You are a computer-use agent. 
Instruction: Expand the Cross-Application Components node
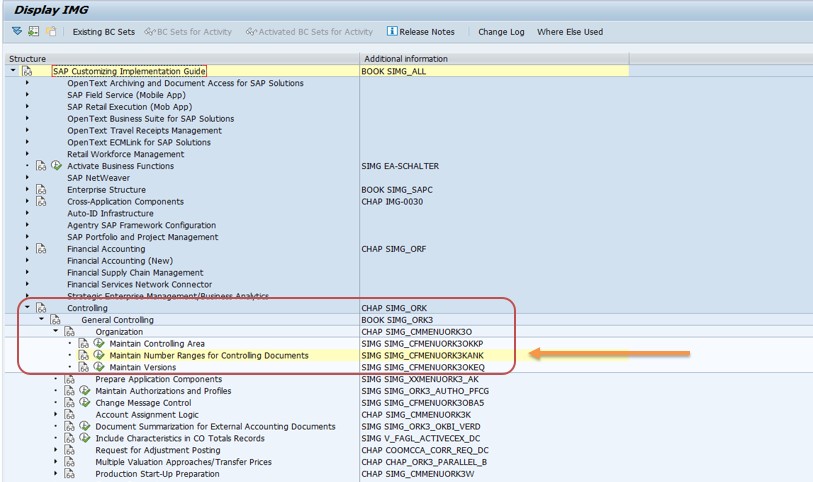(27, 201)
